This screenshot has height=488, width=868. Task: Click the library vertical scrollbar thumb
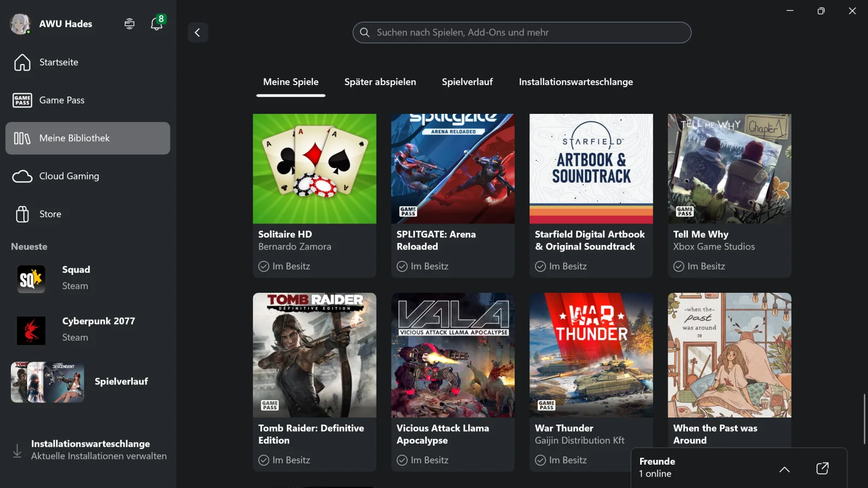click(x=864, y=419)
